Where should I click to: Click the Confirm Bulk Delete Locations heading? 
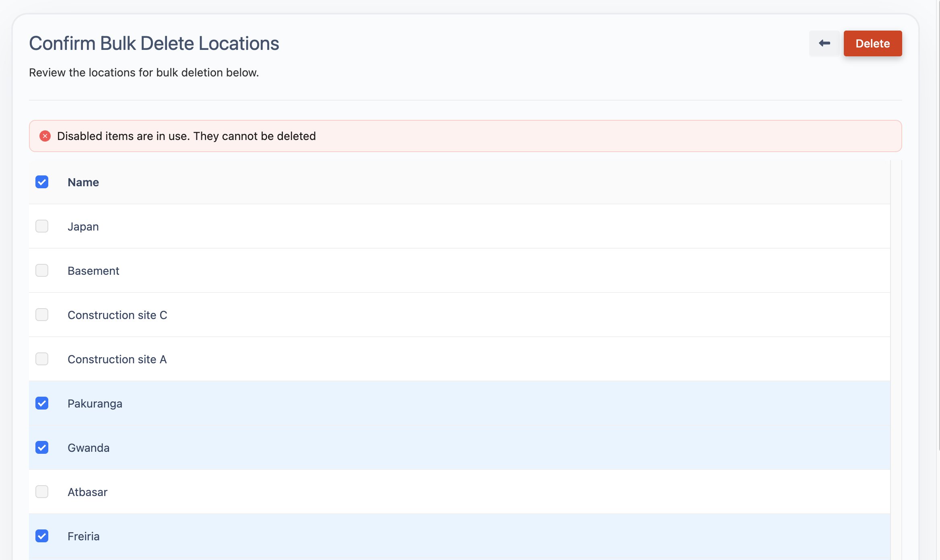click(154, 43)
